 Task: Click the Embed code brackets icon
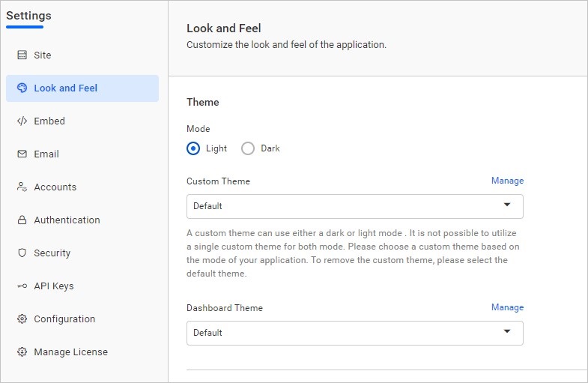click(x=22, y=121)
